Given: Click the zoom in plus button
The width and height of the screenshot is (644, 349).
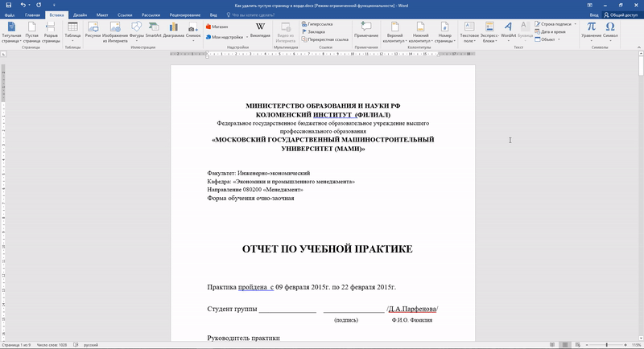Looking at the screenshot, I should coord(625,345).
